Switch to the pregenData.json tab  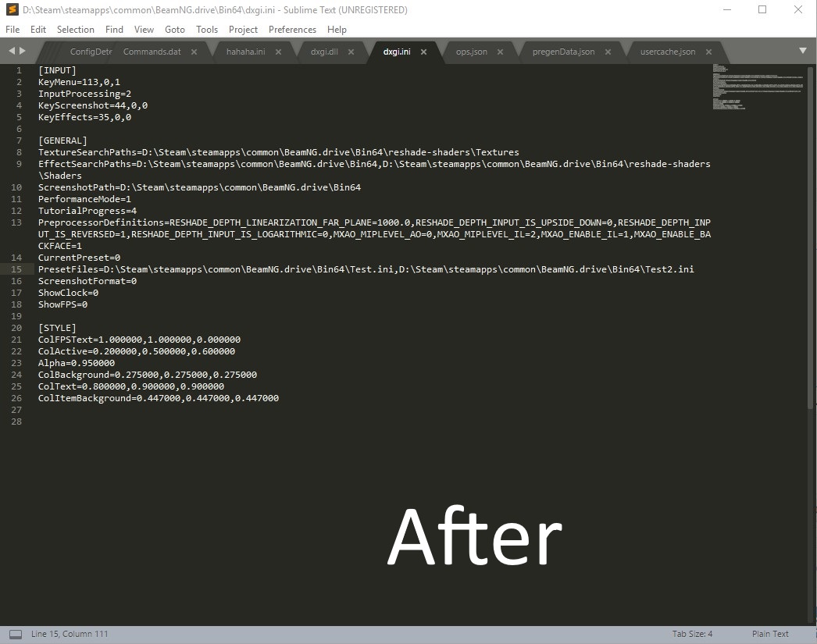[563, 52]
